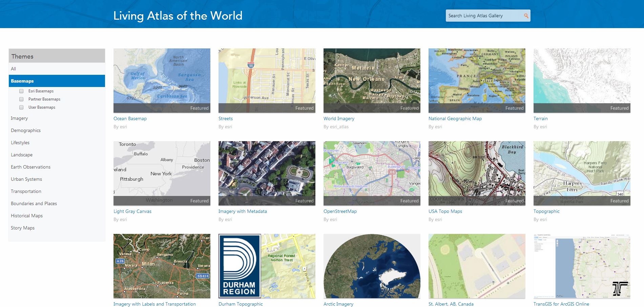Open the Light Gray Canvas thumbnail
Viewport: 644px width, 307px height.
pos(162,173)
